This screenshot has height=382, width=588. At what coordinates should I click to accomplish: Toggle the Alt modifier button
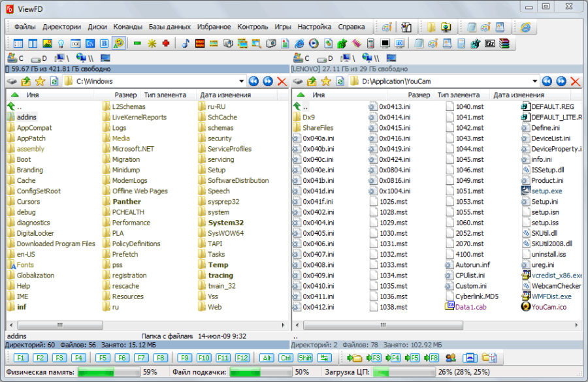coord(267,358)
